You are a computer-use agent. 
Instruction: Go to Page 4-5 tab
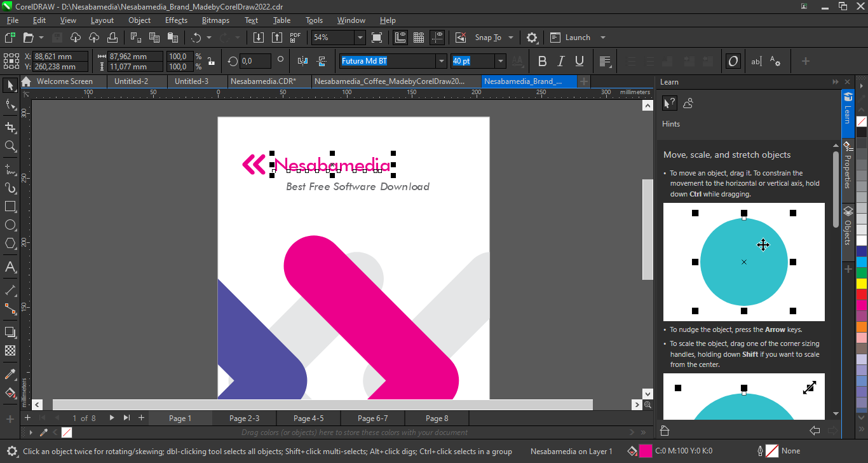tap(308, 418)
